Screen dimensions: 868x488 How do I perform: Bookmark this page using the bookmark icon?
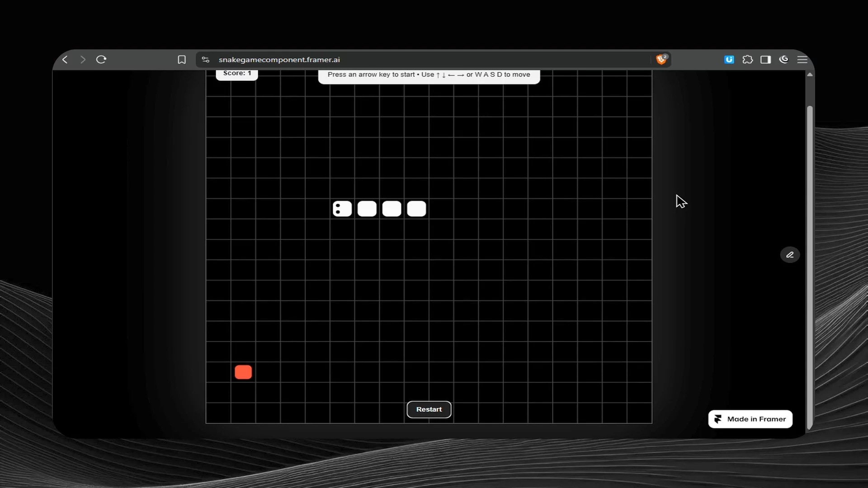(182, 60)
